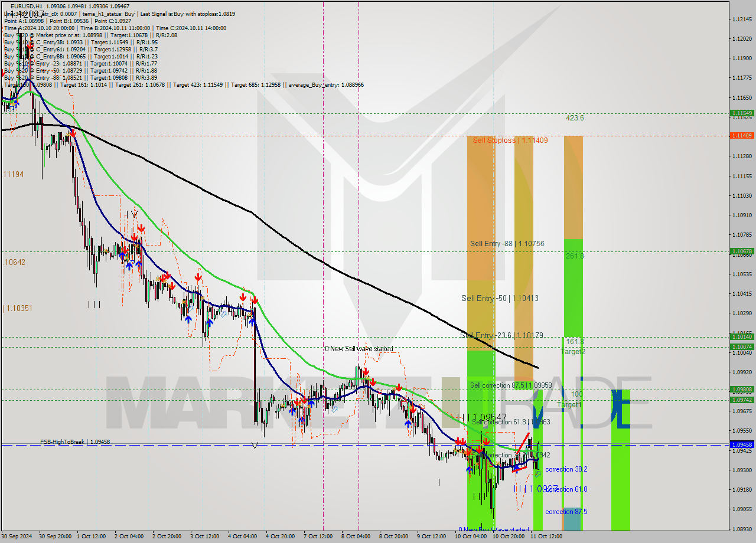Screen dimensions: 756x543
Task: Click the 'Time A:2024.10.10 20:00:00' line
Action: click(39, 28)
